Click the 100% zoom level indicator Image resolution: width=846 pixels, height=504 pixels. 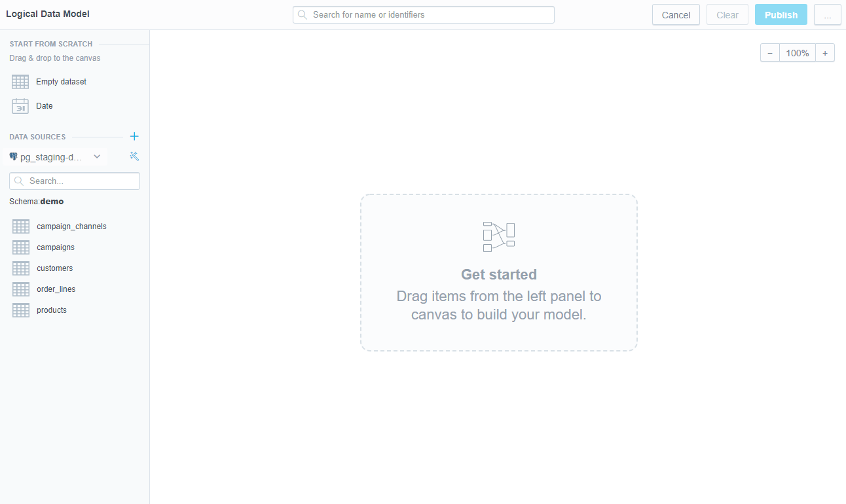798,53
